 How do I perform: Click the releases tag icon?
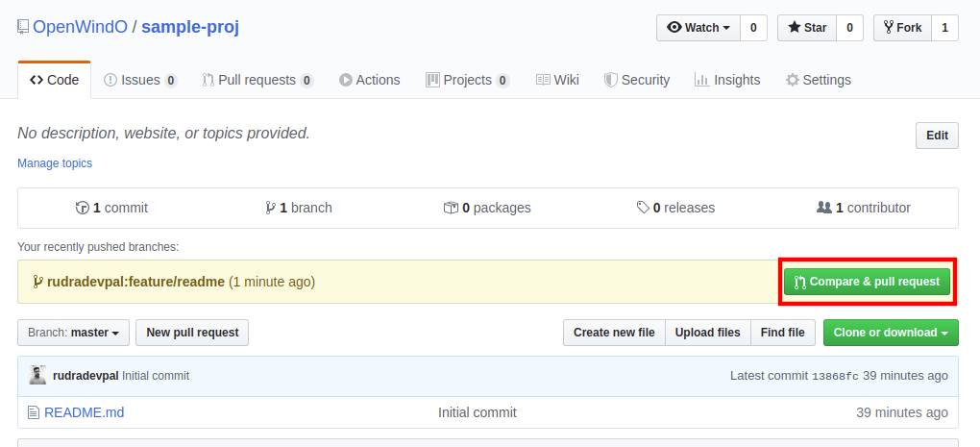pyautogui.click(x=643, y=208)
